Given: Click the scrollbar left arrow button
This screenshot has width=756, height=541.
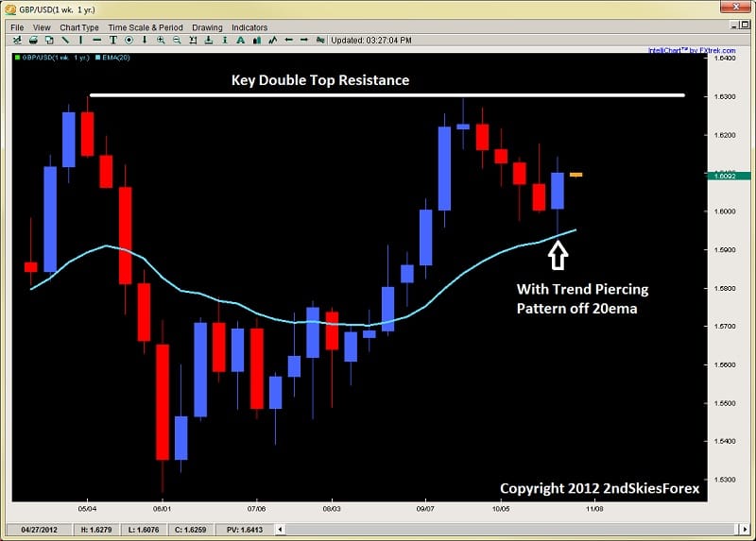Looking at the screenshot, I should click(280, 530).
